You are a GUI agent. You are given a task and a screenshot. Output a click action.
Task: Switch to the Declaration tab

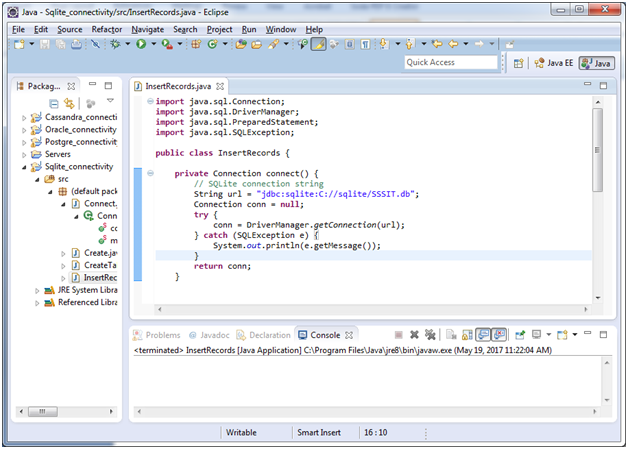coord(264,335)
